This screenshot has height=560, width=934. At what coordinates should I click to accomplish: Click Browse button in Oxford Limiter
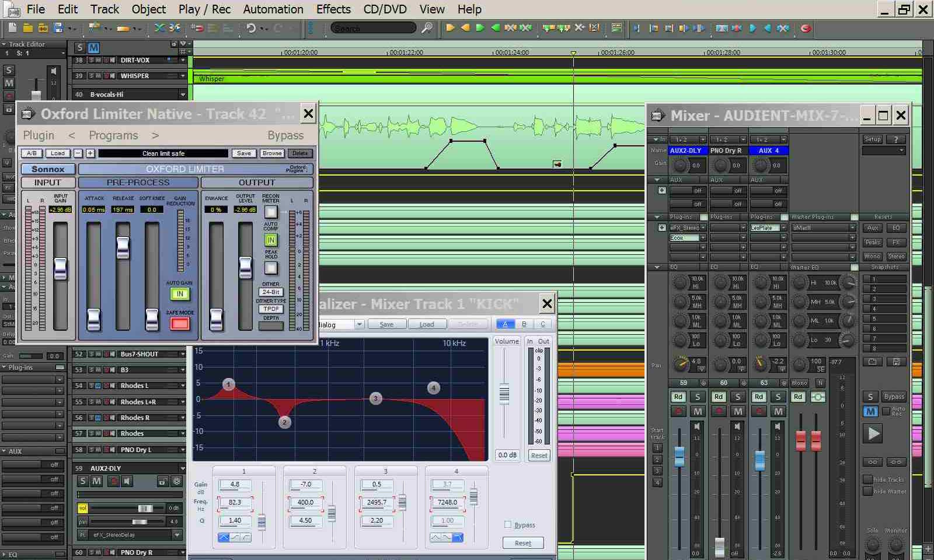tap(271, 153)
